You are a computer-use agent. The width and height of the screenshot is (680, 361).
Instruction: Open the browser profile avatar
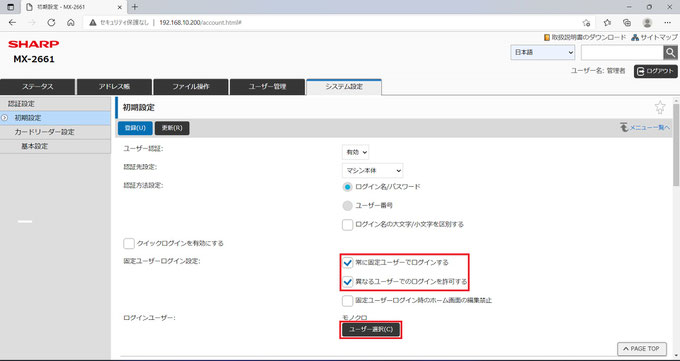[647, 23]
